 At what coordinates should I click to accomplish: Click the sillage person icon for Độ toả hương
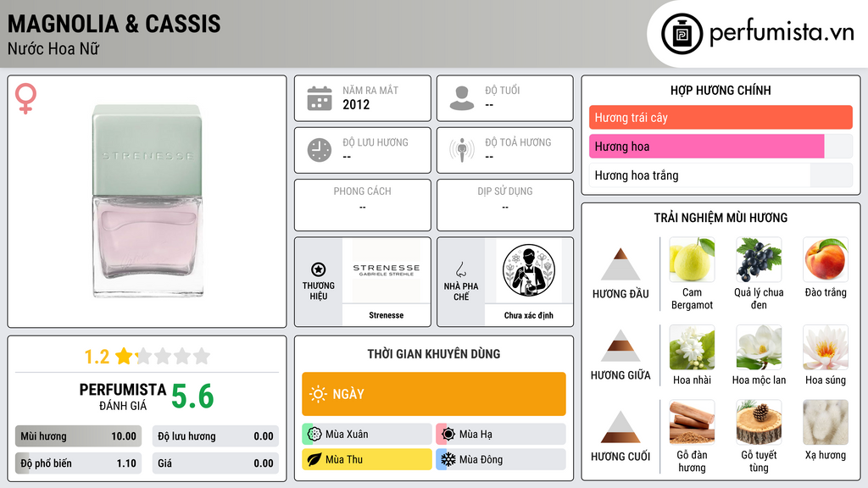462,150
